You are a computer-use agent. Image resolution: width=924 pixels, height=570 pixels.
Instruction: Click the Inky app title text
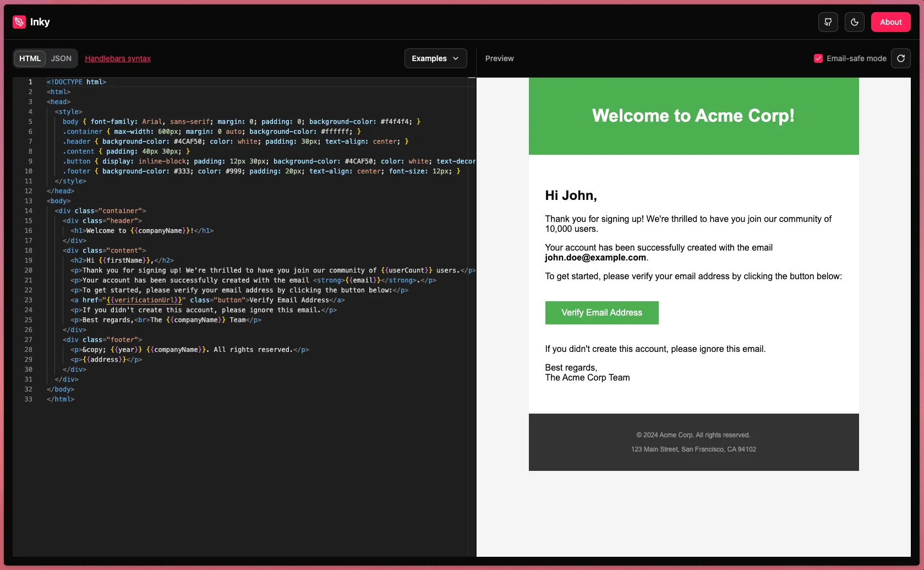click(40, 22)
